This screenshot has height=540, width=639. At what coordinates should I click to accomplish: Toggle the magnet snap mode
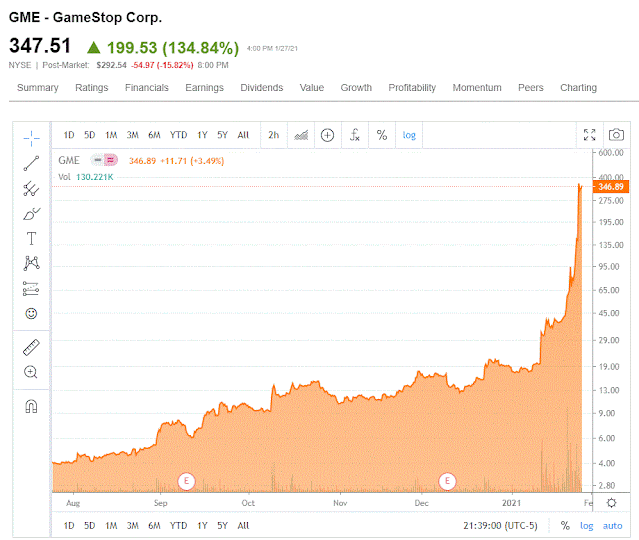[x=31, y=406]
